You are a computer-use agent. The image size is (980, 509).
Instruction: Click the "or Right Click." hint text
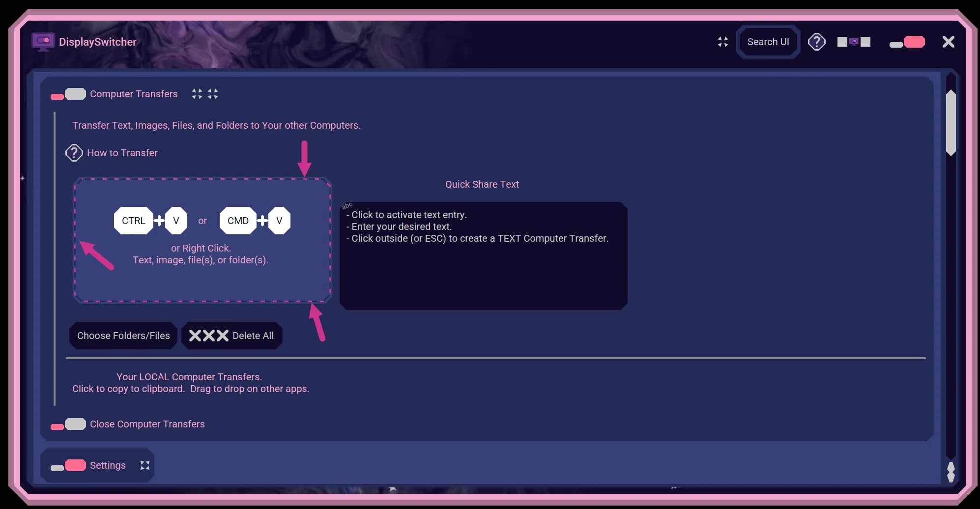click(201, 248)
